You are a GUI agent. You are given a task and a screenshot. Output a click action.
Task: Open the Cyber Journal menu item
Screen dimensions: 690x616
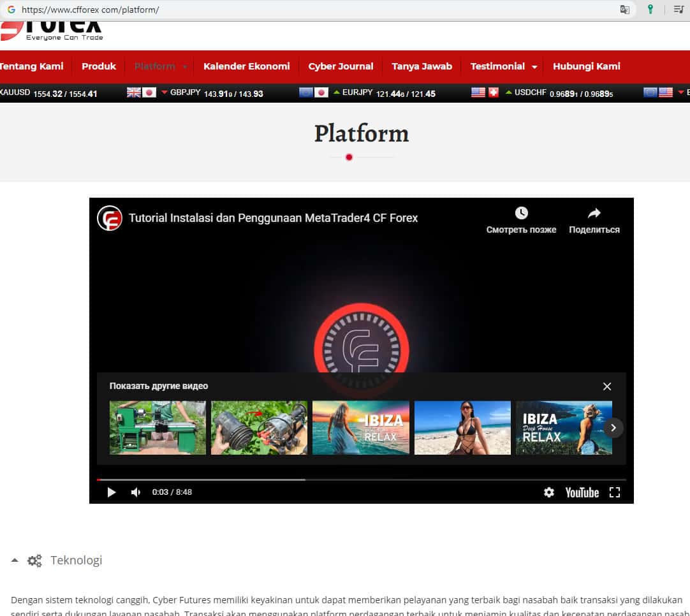(x=341, y=66)
